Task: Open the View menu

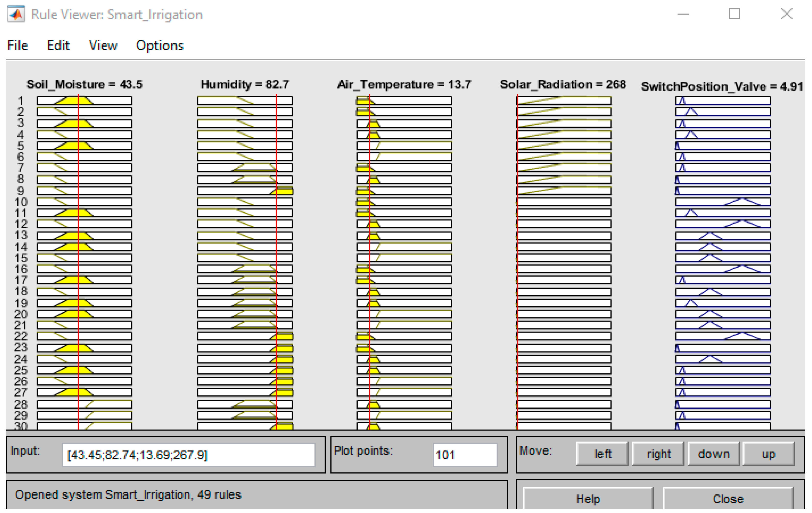Action: pos(103,45)
